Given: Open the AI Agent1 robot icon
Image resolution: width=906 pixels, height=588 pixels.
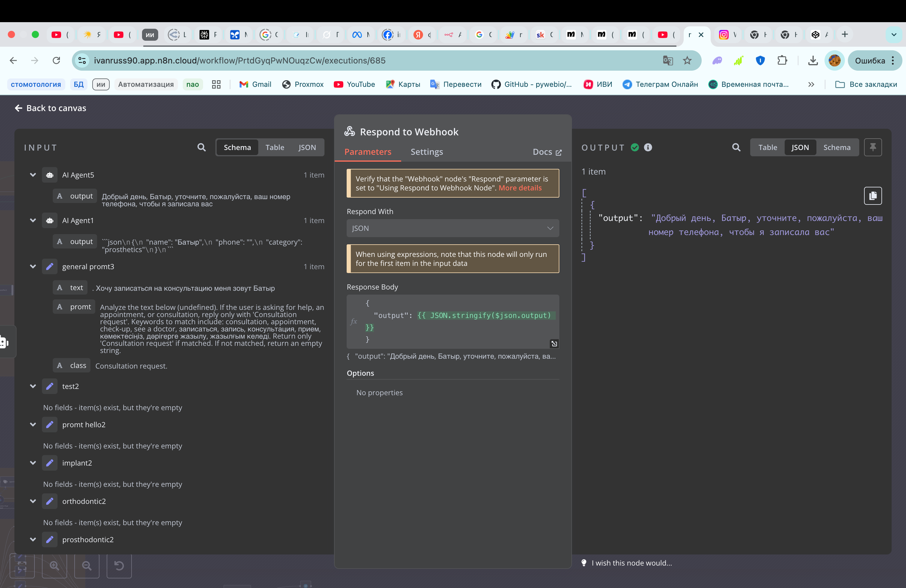Looking at the screenshot, I should (49, 221).
